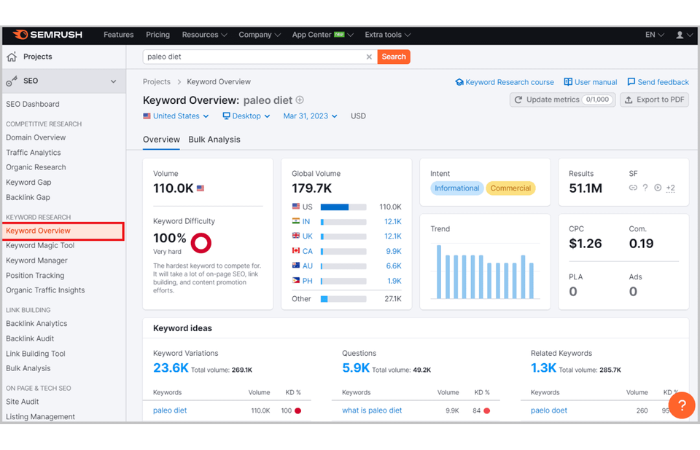
Task: Click the Semrush logo
Action: 47,35
